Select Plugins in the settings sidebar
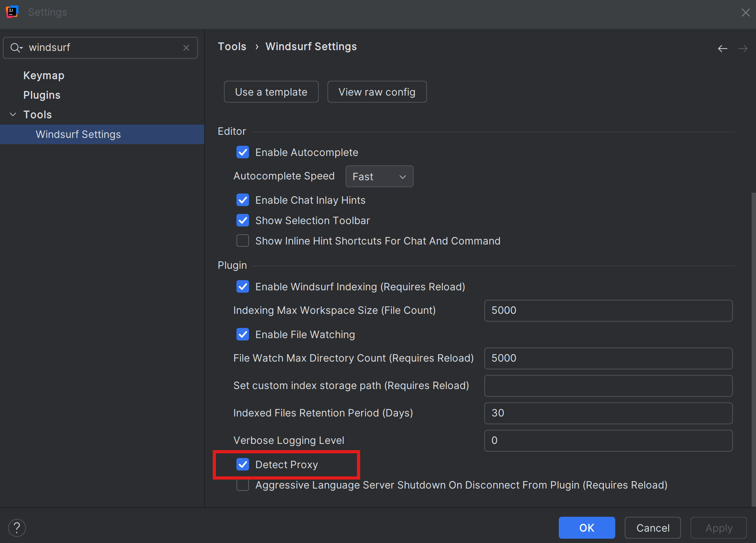 point(42,95)
